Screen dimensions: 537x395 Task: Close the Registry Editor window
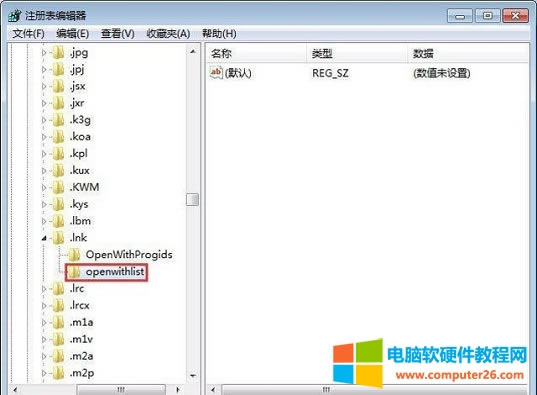515,16
